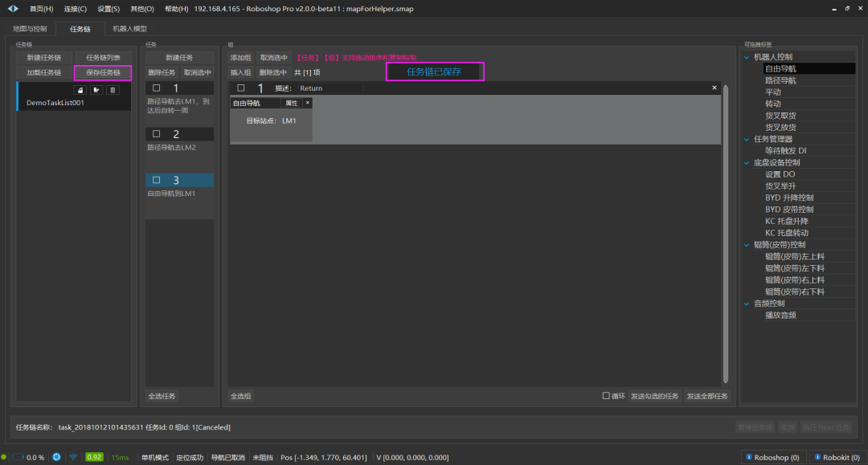Screen dimensions: 868x465
Task: Click the Roboshop logo in the title bar
Action: pyautogui.click(x=13, y=8)
